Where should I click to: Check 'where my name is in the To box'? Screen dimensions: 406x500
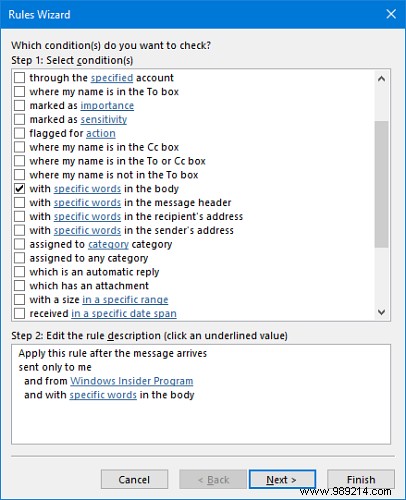(x=19, y=91)
